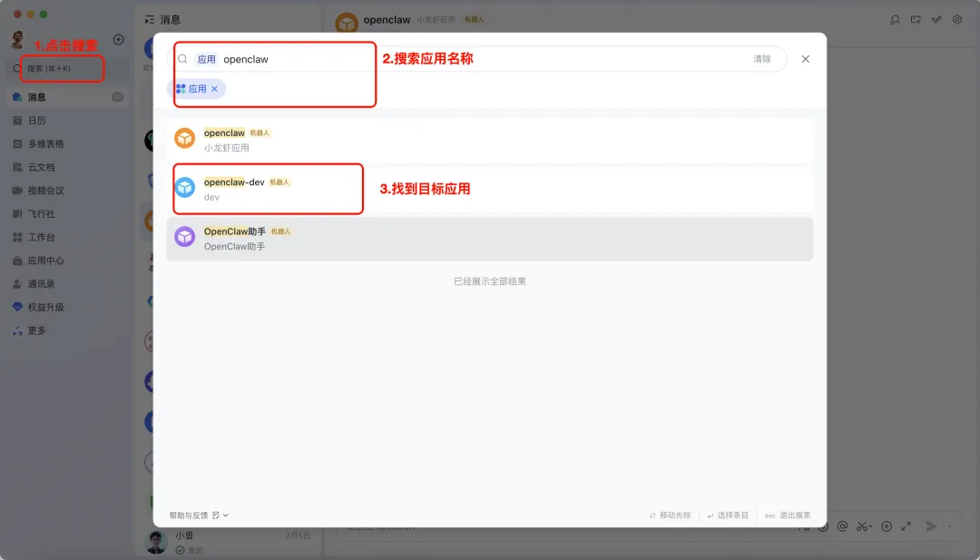Open 云文档 in the sidebar
980x560 pixels.
[x=67, y=167]
